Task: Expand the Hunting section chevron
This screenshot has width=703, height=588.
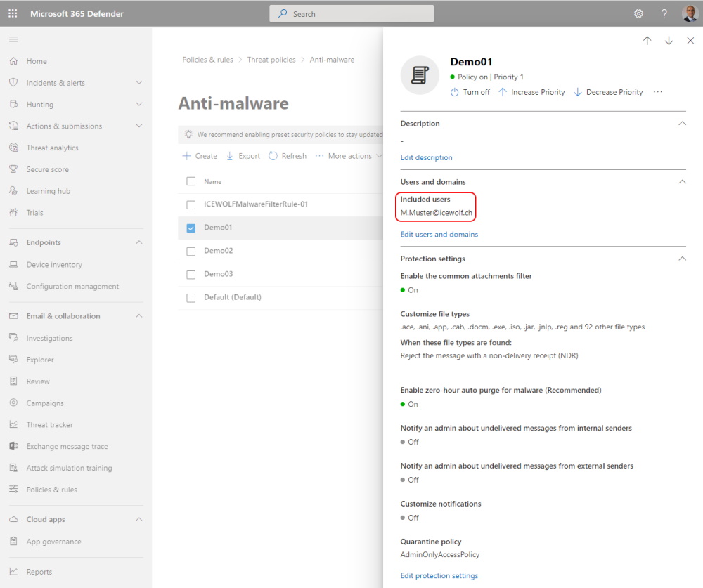Action: click(139, 104)
